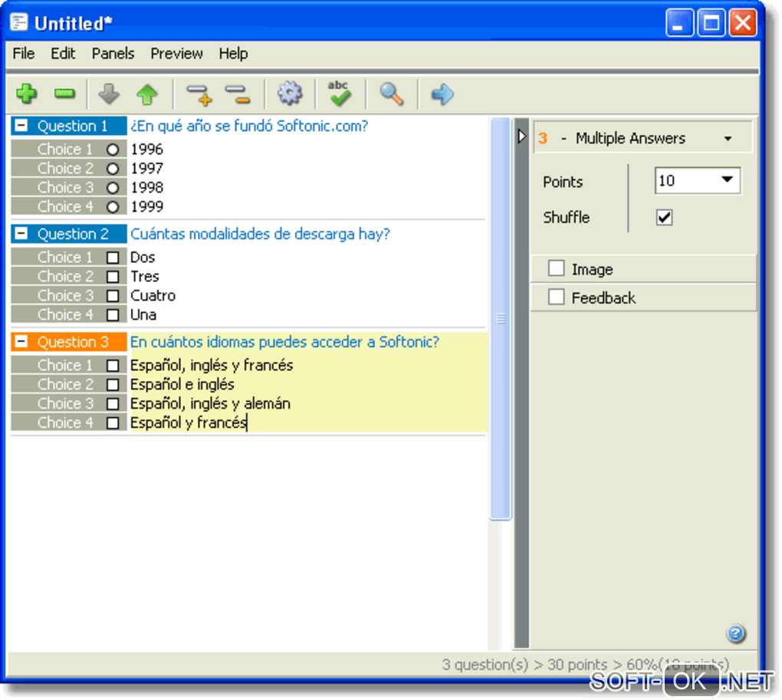The width and height of the screenshot is (782, 700).
Task: Open settings gear icon in toolbar
Action: point(290,94)
